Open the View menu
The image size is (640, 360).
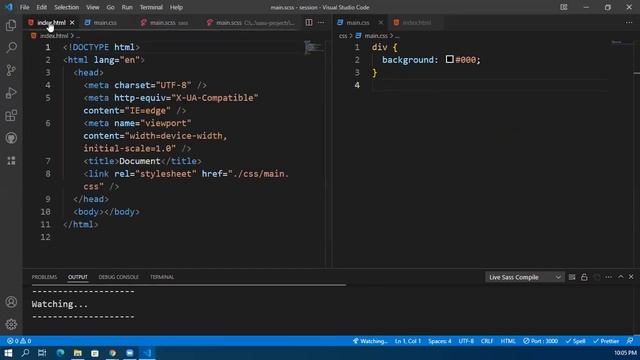pos(93,7)
